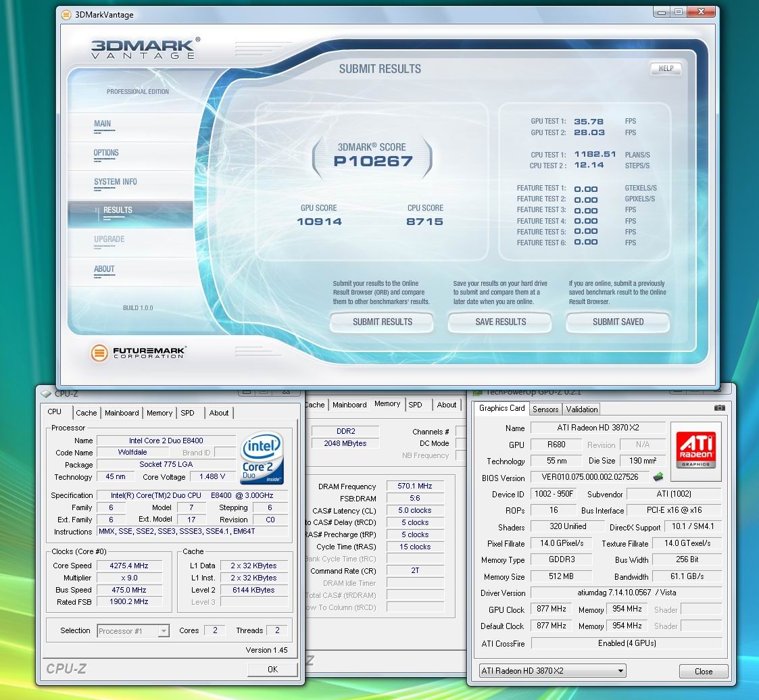Maximize the 3DMarkVantage window
The width and height of the screenshot is (759, 700).
click(679, 11)
